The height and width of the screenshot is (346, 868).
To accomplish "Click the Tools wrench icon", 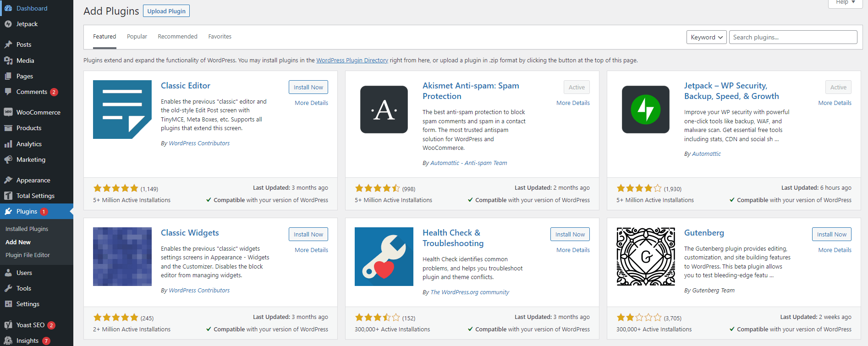I will tap(8, 288).
